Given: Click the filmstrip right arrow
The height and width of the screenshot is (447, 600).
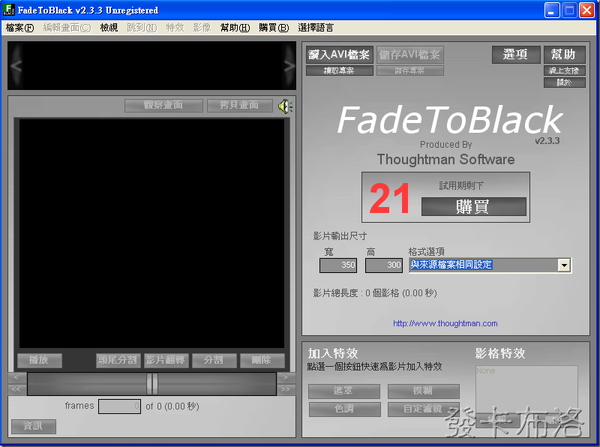Looking at the screenshot, I should 289,66.
